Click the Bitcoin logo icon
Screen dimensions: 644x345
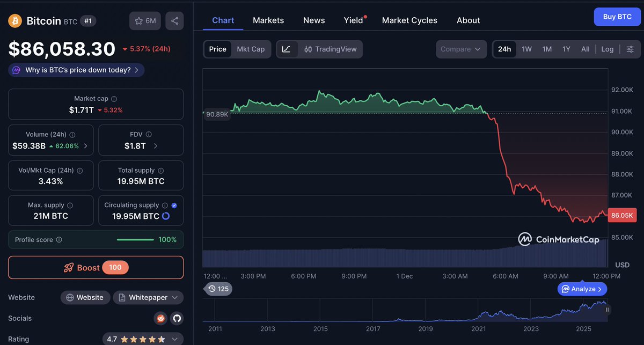tap(14, 21)
